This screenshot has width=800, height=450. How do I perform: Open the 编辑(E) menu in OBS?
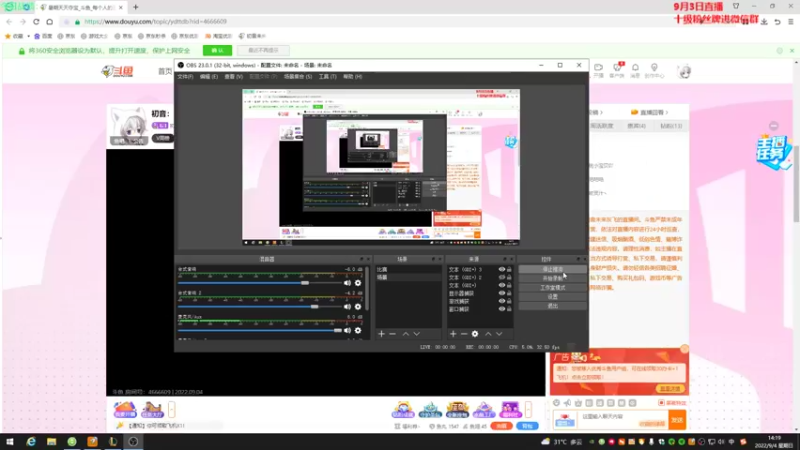[209, 77]
